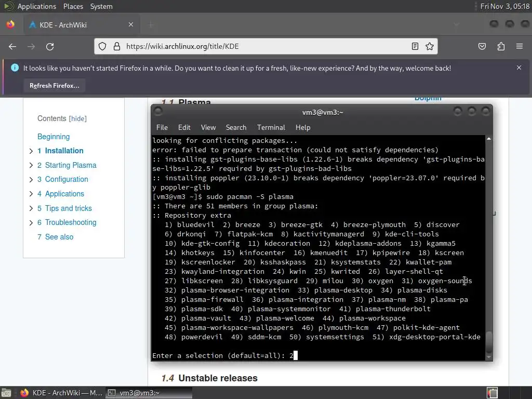Image resolution: width=532 pixels, height=399 pixels.
Task: Click the terminal window menu button at title left
Action: [x=158, y=111]
